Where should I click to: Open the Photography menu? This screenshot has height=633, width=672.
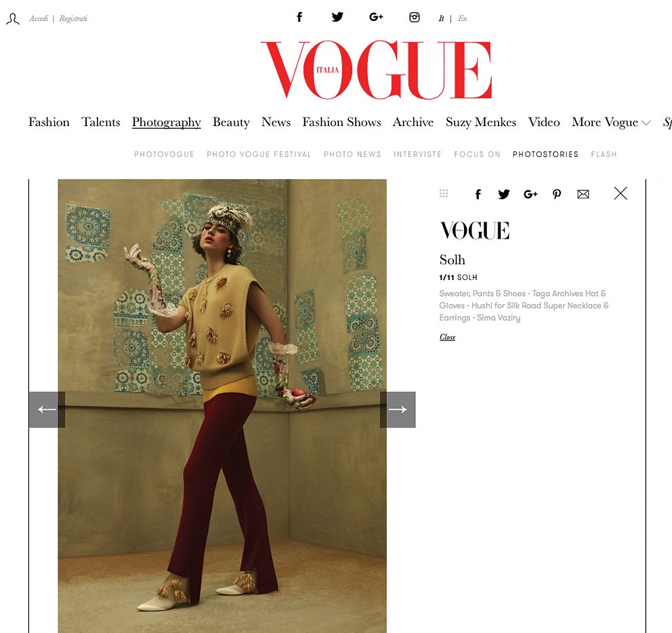pos(166,122)
